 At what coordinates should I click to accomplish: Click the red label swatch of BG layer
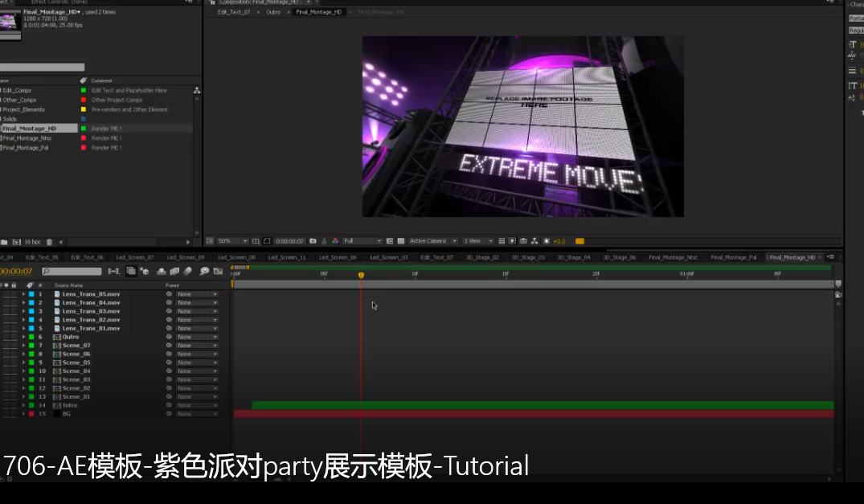point(31,414)
